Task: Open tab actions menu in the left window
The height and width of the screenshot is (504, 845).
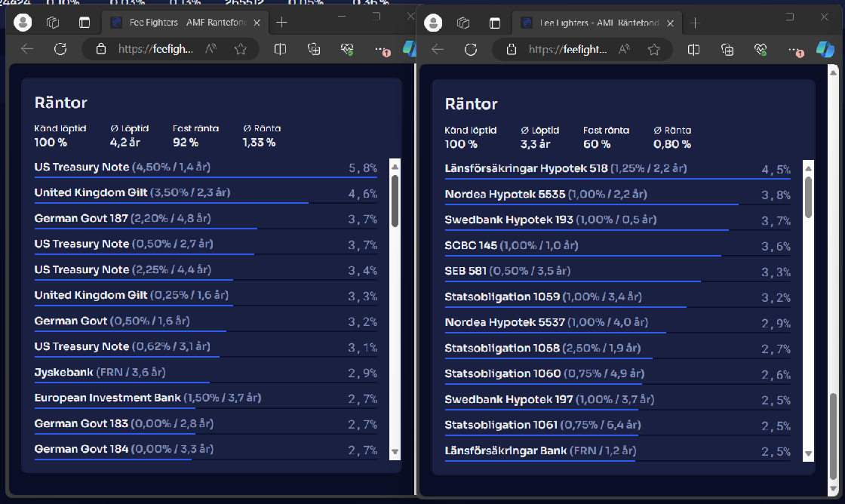Action: pyautogui.click(x=84, y=23)
